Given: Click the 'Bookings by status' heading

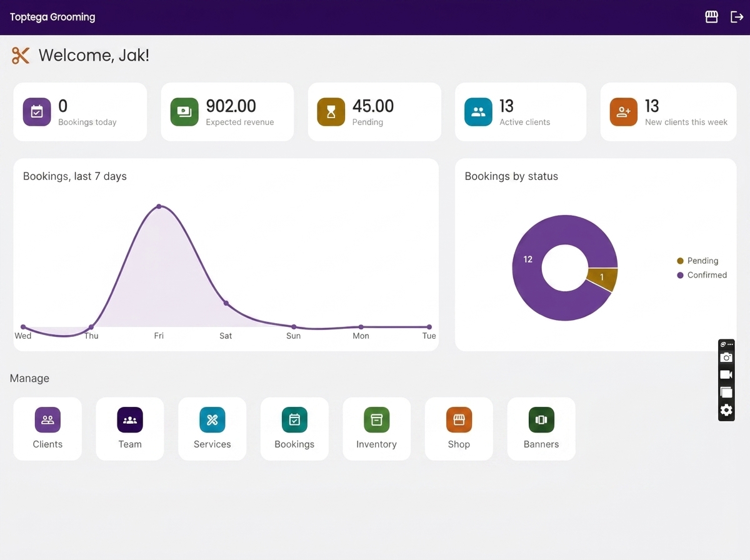Looking at the screenshot, I should pos(511,176).
